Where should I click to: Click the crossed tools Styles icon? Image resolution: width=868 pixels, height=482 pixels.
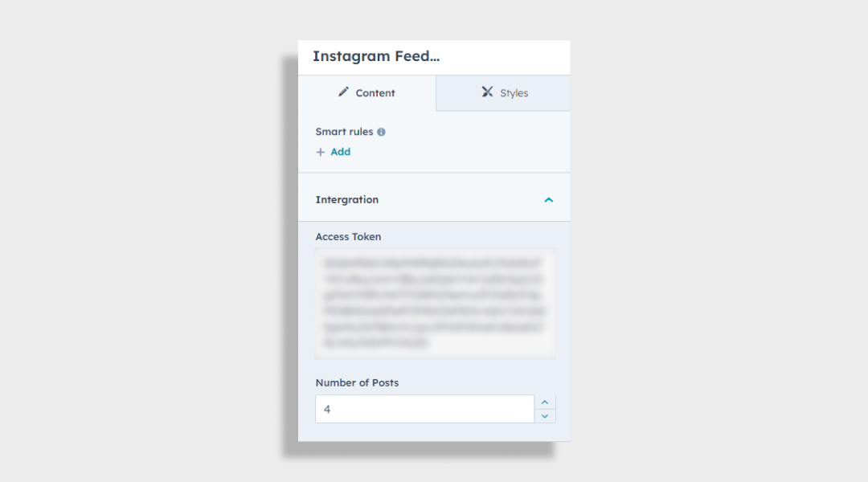(x=487, y=92)
